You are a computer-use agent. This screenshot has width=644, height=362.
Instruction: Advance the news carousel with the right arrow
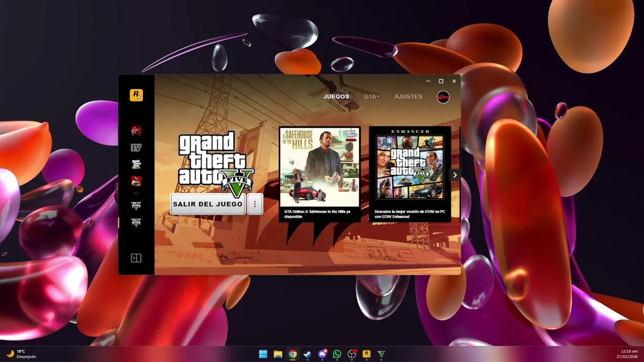click(455, 175)
